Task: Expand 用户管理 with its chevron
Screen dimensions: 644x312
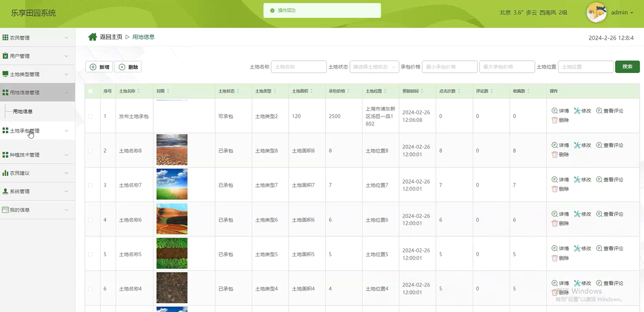Action: pos(67,56)
